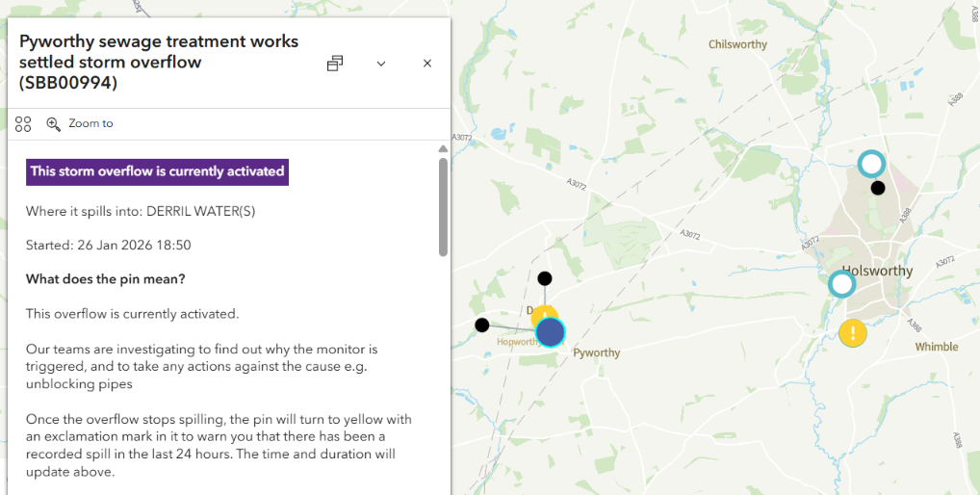980x495 pixels.
Task: Select the black dot below the northern teal ring
Action: (x=877, y=188)
